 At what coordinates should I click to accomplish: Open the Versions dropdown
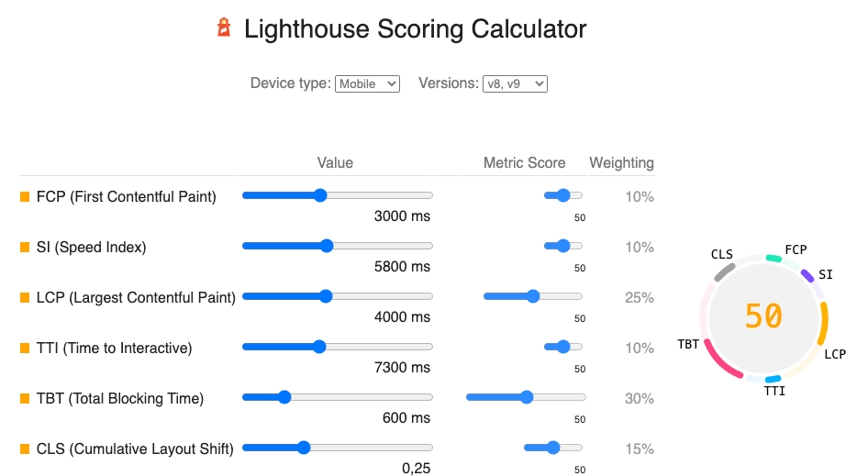[515, 83]
